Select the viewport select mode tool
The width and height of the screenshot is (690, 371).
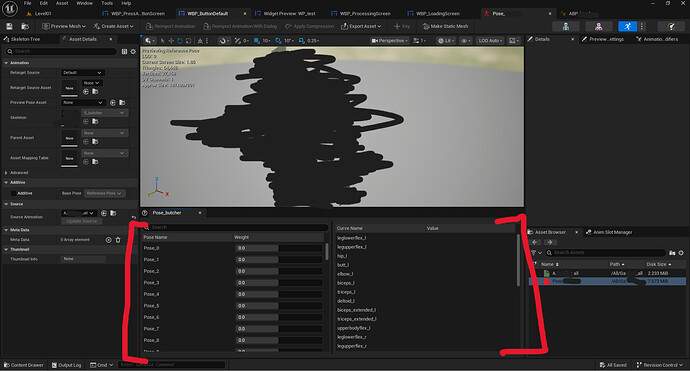pyautogui.click(x=162, y=40)
